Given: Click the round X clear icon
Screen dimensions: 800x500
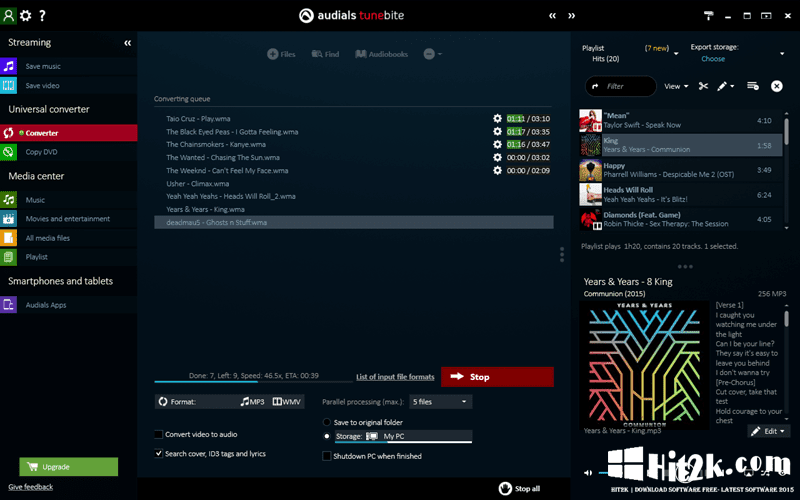Looking at the screenshot, I should pos(777,86).
